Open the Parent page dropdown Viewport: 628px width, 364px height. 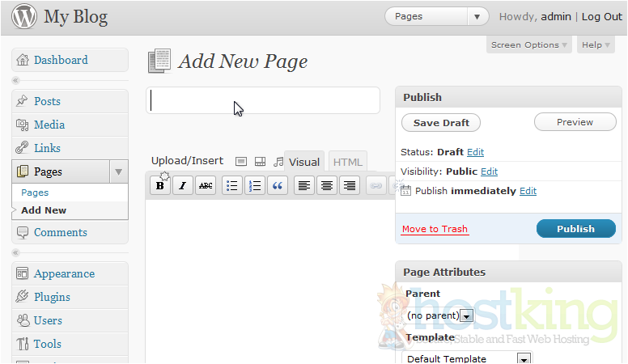tap(465, 315)
